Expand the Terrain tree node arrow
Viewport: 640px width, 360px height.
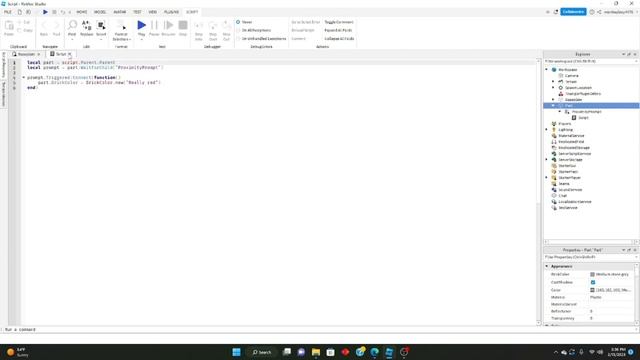pos(553,82)
